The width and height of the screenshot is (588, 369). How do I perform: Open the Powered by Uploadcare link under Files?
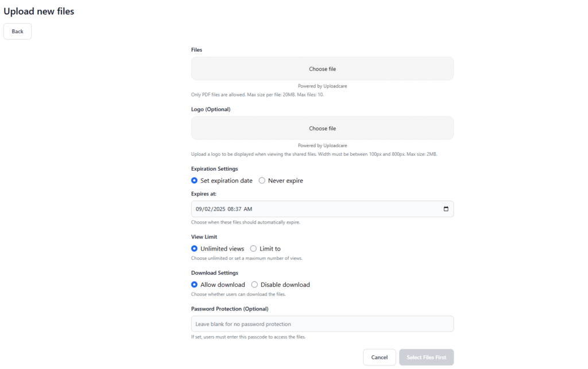(322, 86)
